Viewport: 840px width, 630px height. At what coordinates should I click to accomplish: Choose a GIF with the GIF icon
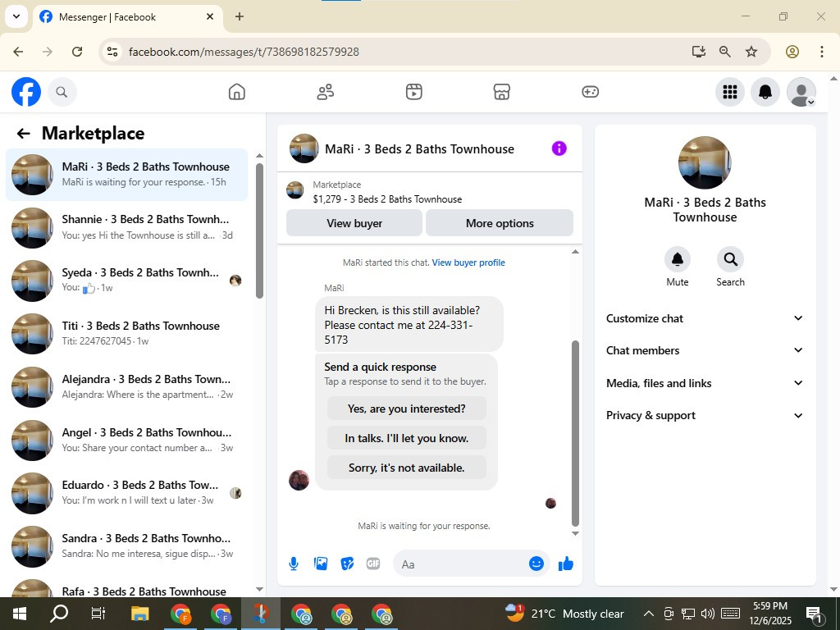[373, 564]
